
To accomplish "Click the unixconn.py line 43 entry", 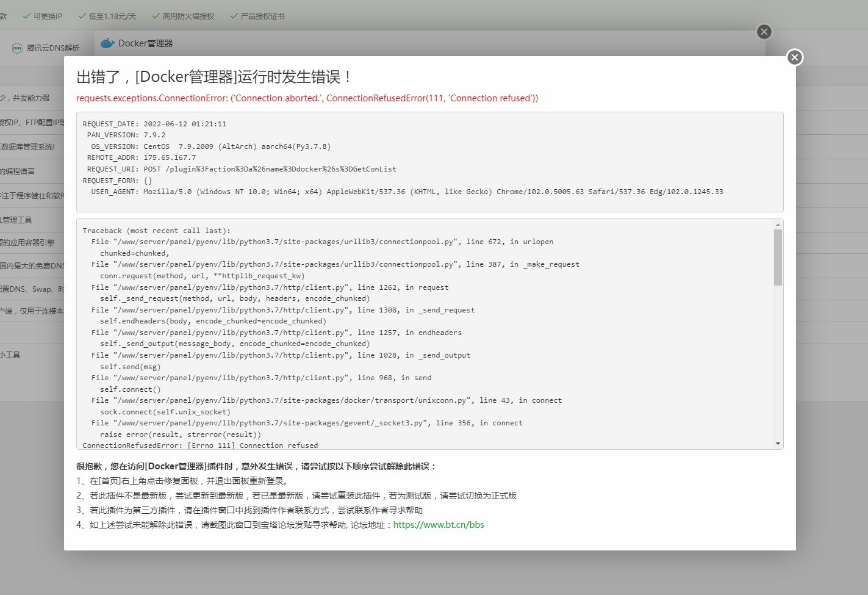I will [x=326, y=400].
